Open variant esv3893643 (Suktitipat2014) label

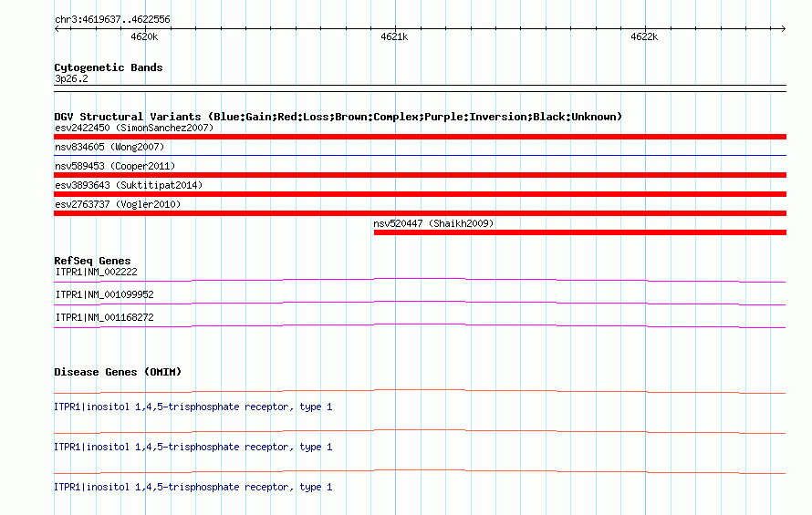[129, 185]
